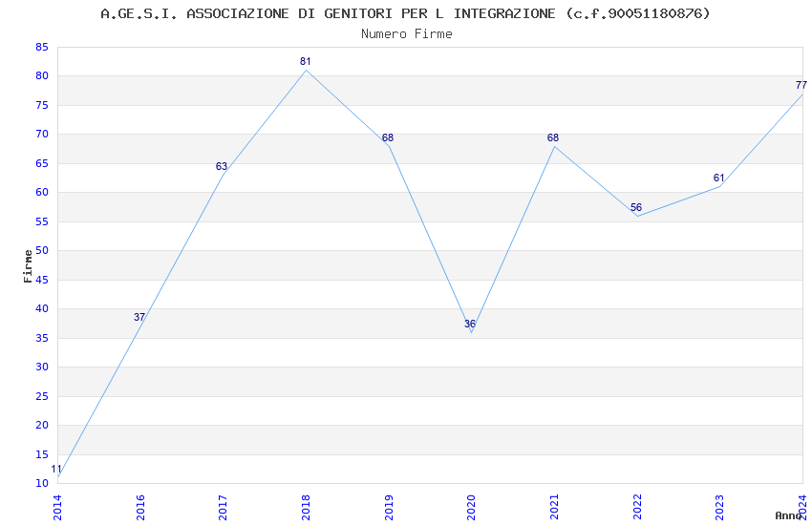
Task: Click y-axis tick 25
Action: (x=42, y=396)
